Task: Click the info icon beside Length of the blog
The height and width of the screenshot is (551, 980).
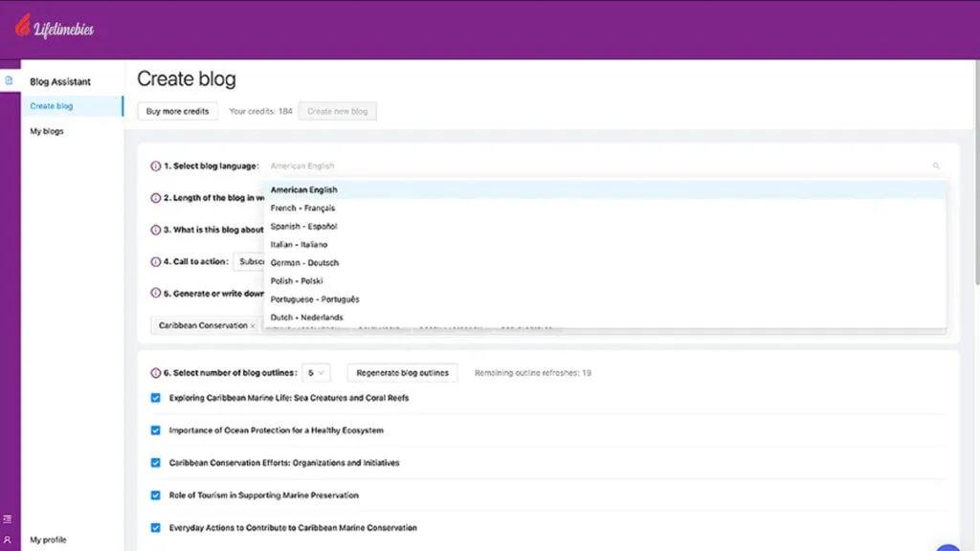Action: tap(156, 198)
